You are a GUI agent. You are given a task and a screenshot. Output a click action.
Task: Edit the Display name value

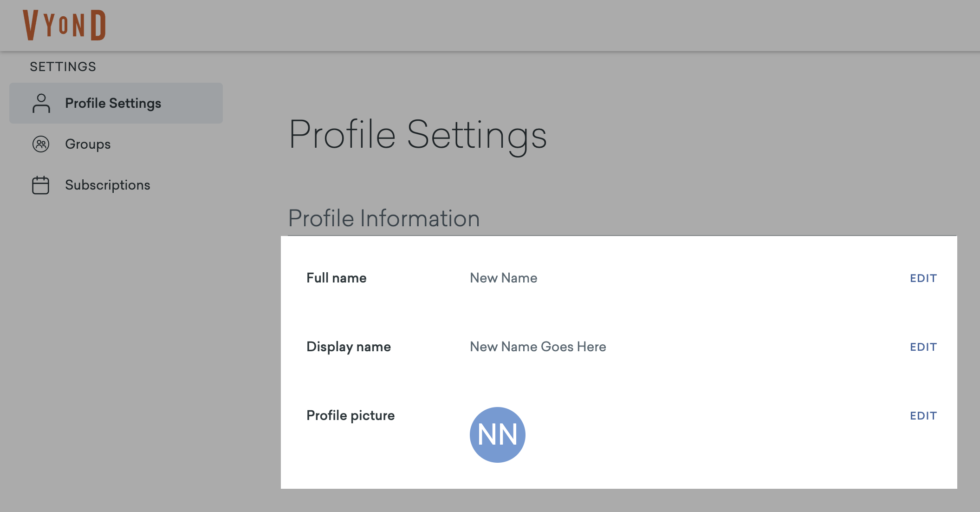click(x=923, y=347)
